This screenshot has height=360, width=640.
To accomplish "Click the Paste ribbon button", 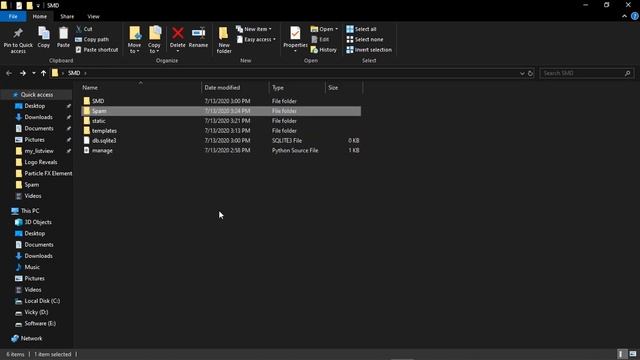I will click(63, 38).
